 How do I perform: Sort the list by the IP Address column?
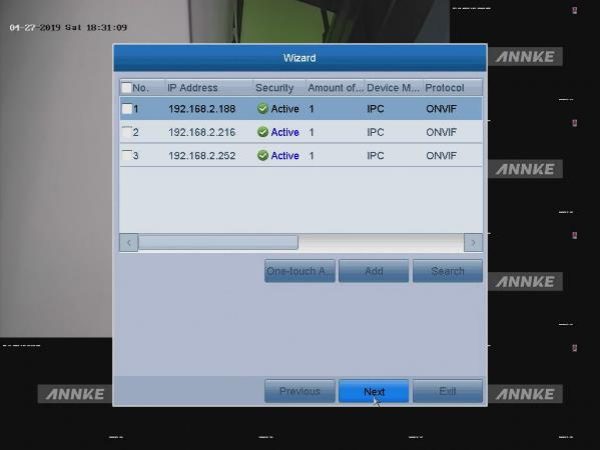point(206,88)
